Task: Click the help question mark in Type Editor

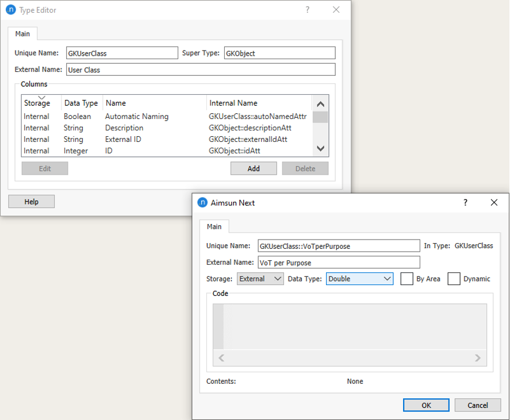Action: pos(308,10)
